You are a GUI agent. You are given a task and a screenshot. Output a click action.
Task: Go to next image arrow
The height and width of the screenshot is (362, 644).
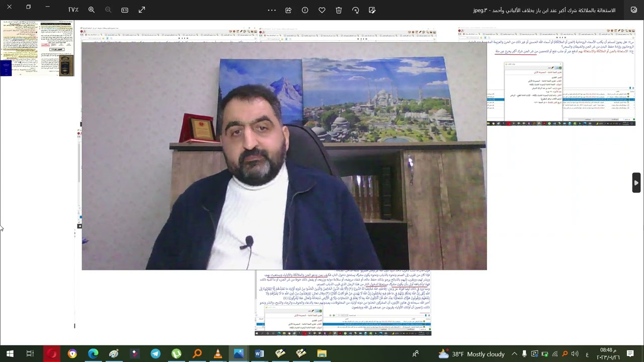(x=636, y=183)
